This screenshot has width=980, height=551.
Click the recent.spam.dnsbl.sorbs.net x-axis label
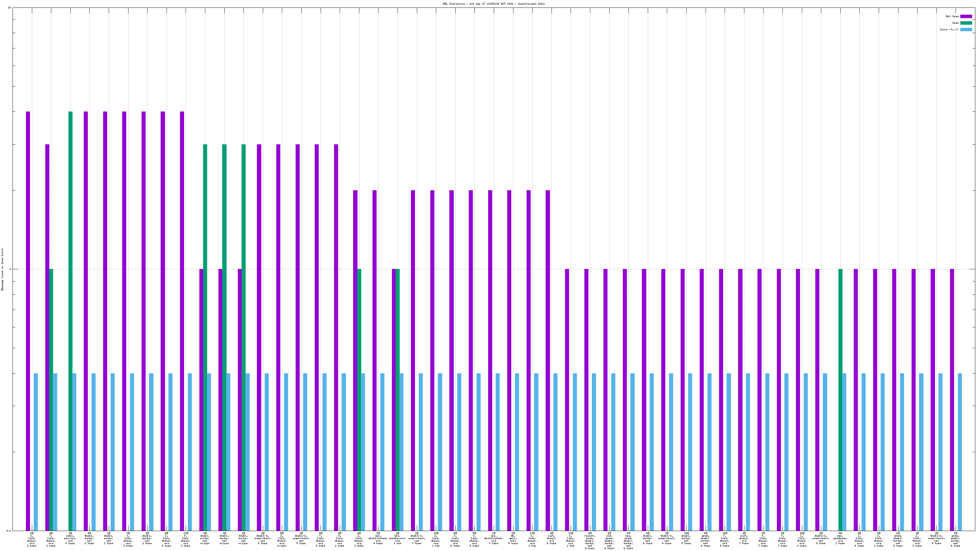(590, 541)
